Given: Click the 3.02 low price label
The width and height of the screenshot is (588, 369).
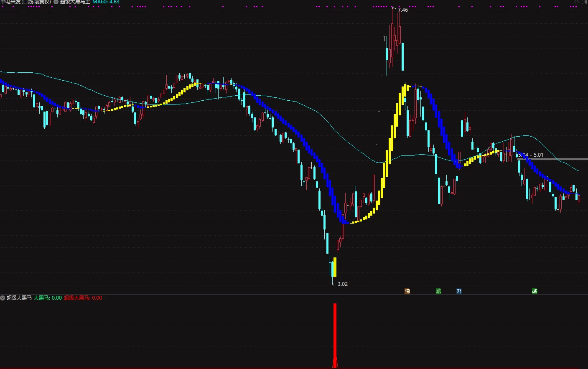Looking at the screenshot, I should pos(342,284).
